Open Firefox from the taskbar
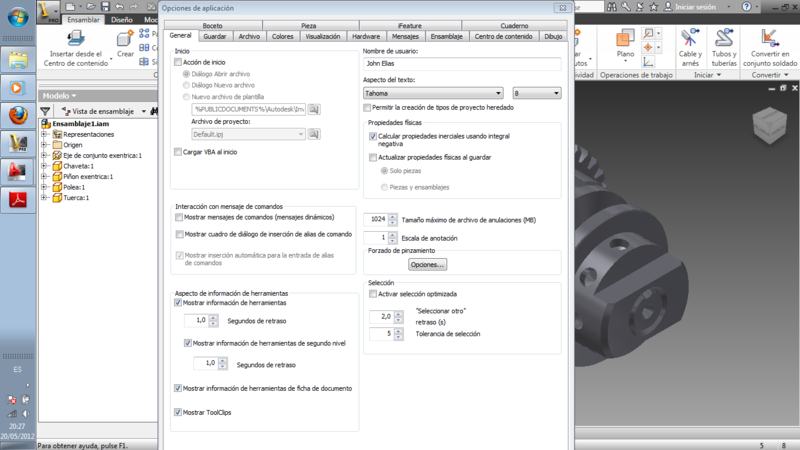Viewport: 800px width, 450px height. (18, 115)
